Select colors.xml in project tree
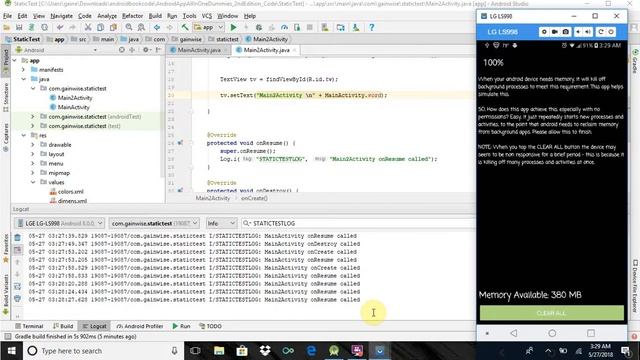Viewport: 640px width, 360px height. pyautogui.click(x=70, y=191)
